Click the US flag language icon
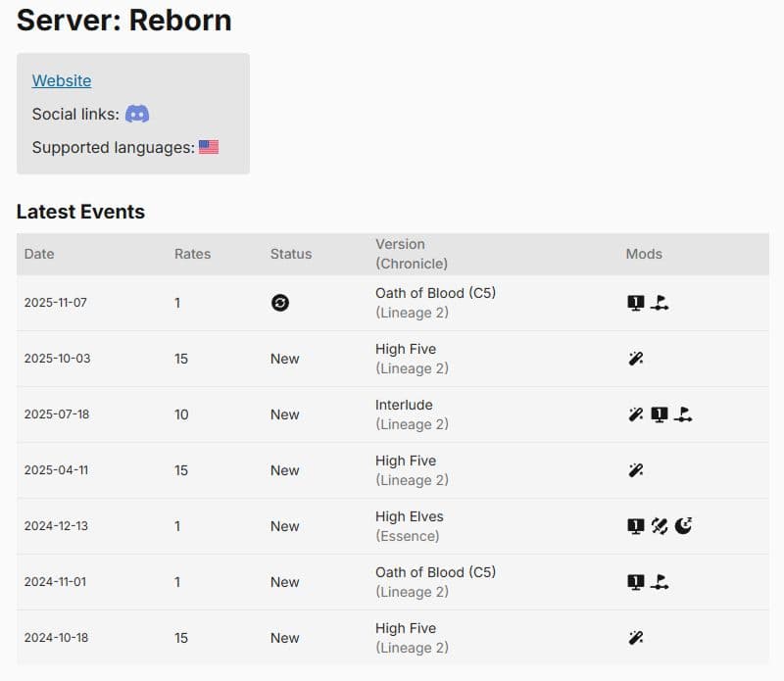This screenshot has height=681, width=784. point(209,147)
